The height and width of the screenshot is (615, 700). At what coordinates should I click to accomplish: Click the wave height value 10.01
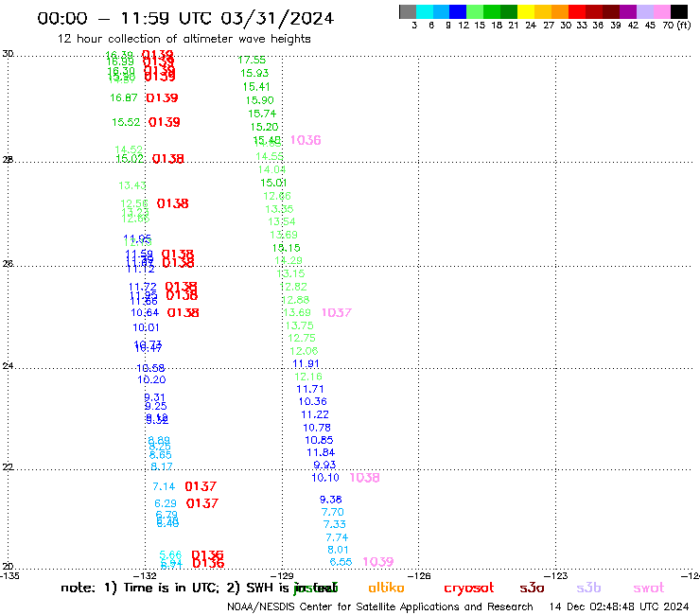(146, 327)
